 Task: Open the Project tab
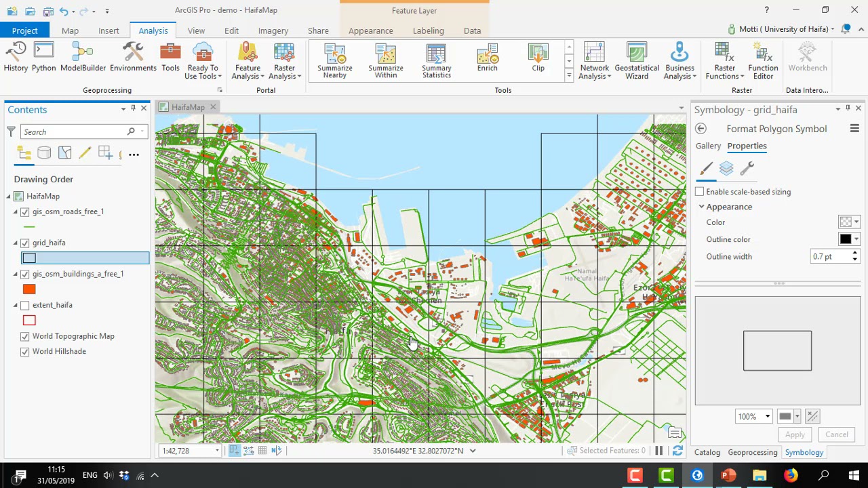coord(24,30)
